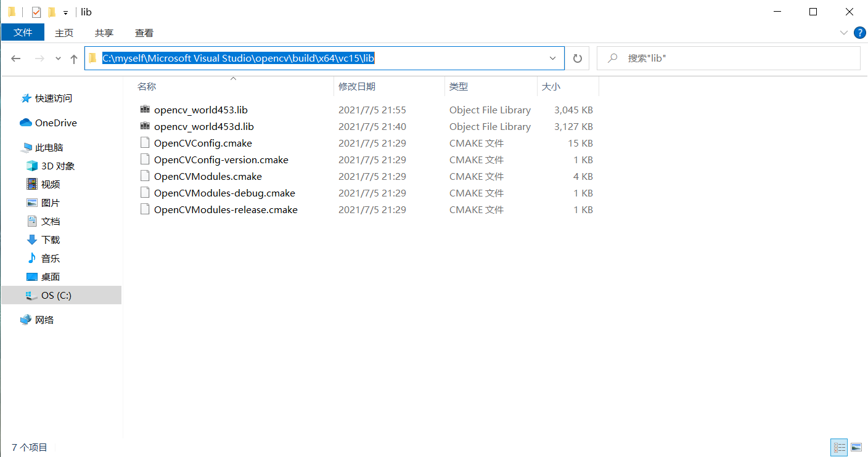The width and height of the screenshot is (868, 457).
Task: Select file name OpenCVConfig-version.cmake
Action: (x=221, y=160)
